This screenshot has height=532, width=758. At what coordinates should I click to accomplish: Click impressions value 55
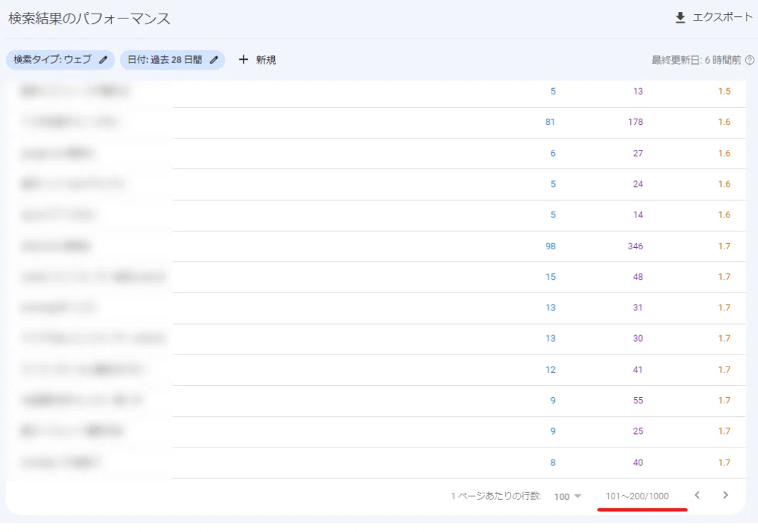(638, 401)
